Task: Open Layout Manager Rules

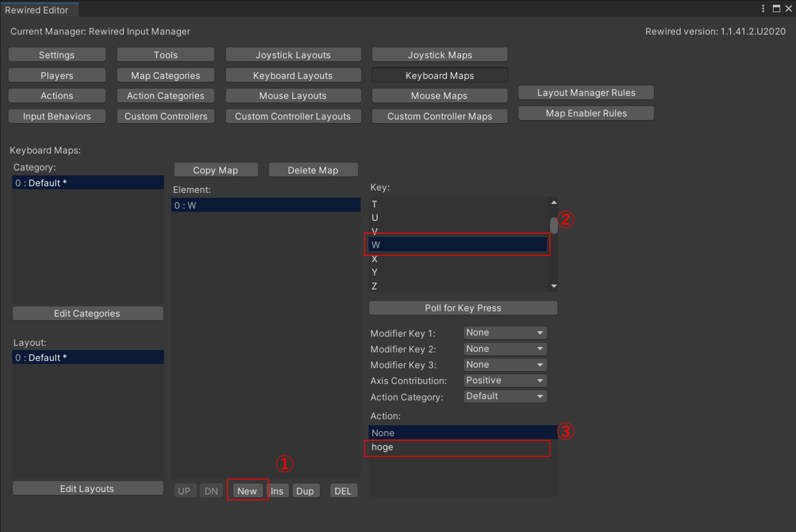Action: (x=585, y=92)
